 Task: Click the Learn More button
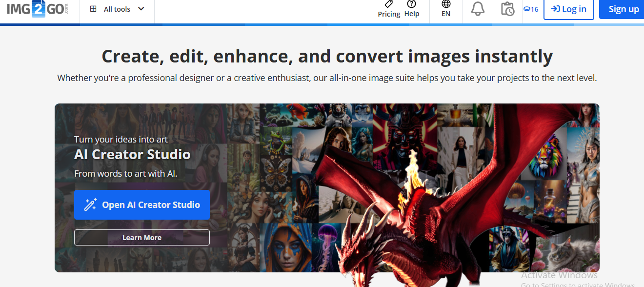(x=142, y=238)
